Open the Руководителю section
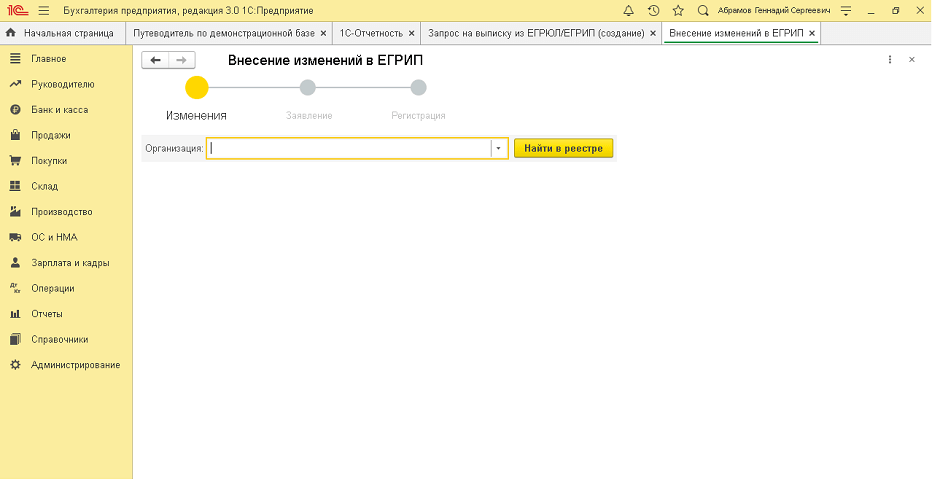 coord(63,84)
